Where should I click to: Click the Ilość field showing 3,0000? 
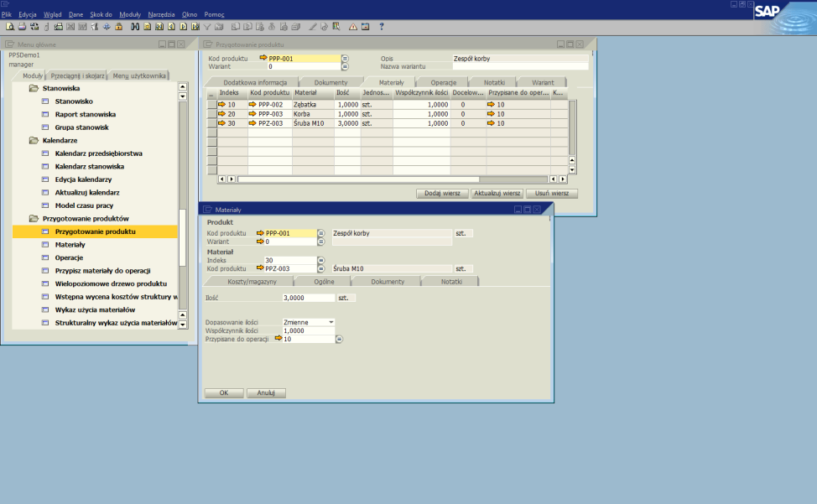(x=309, y=298)
